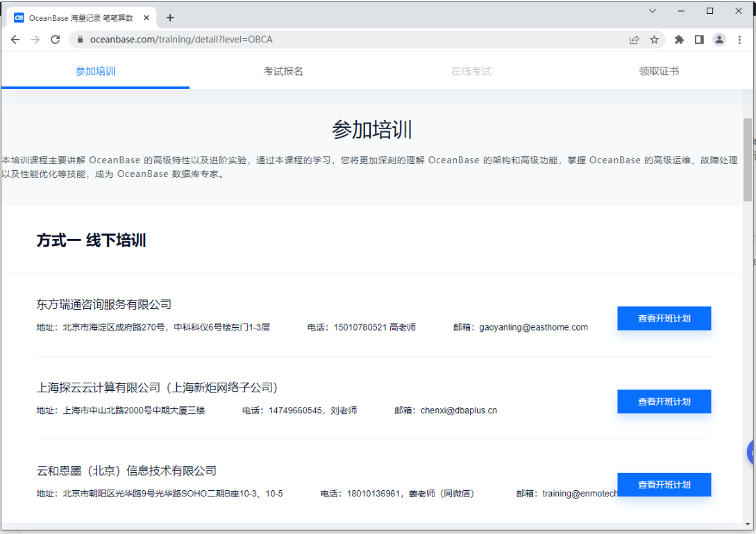Viewport: 756px width, 534px height.
Task: Open the three-dot browser menu
Action: (x=739, y=40)
